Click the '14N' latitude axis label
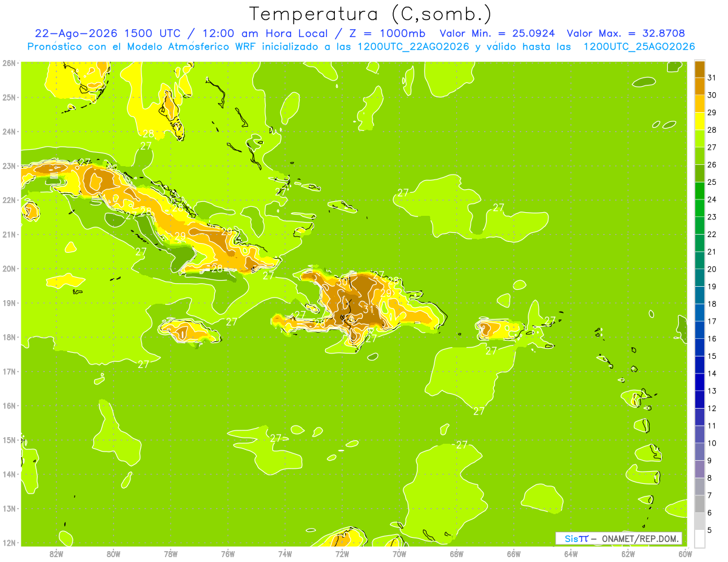Image resolution: width=728 pixels, height=562 pixels. (10, 474)
